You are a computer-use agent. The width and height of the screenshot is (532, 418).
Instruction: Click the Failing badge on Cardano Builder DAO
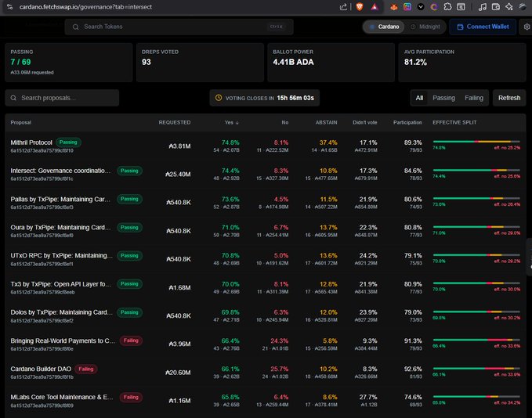click(86, 369)
